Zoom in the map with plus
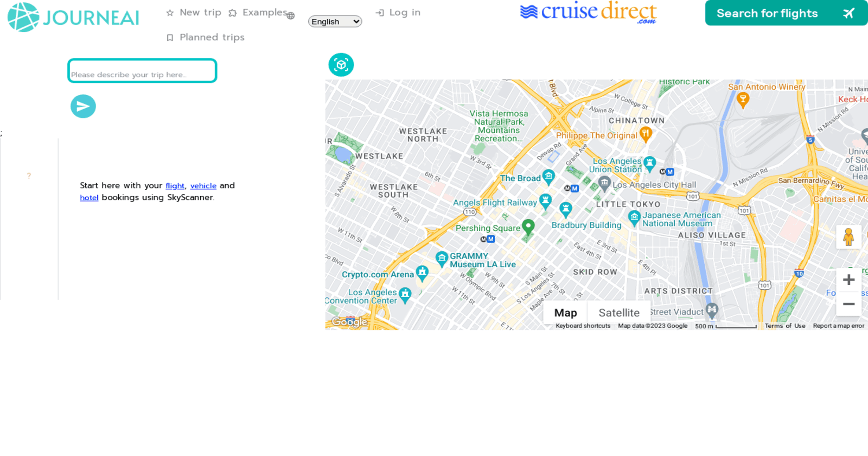Screen dimensions: 868x456 point(849,280)
